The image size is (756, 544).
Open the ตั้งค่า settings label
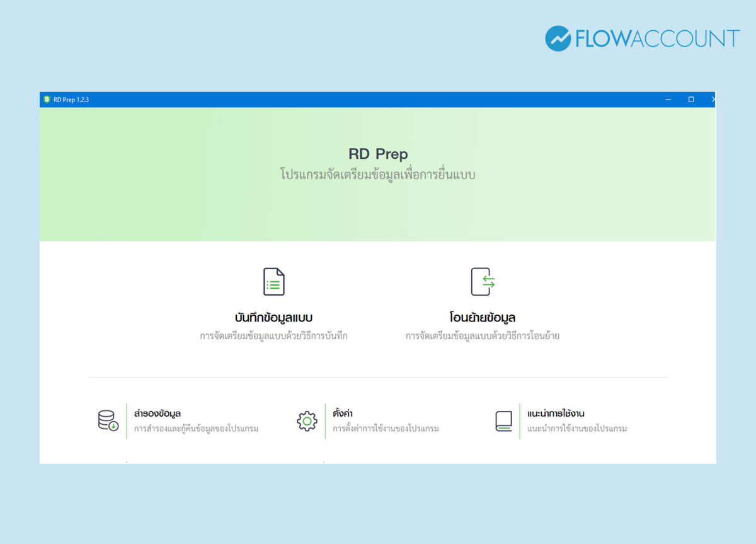[x=342, y=414]
